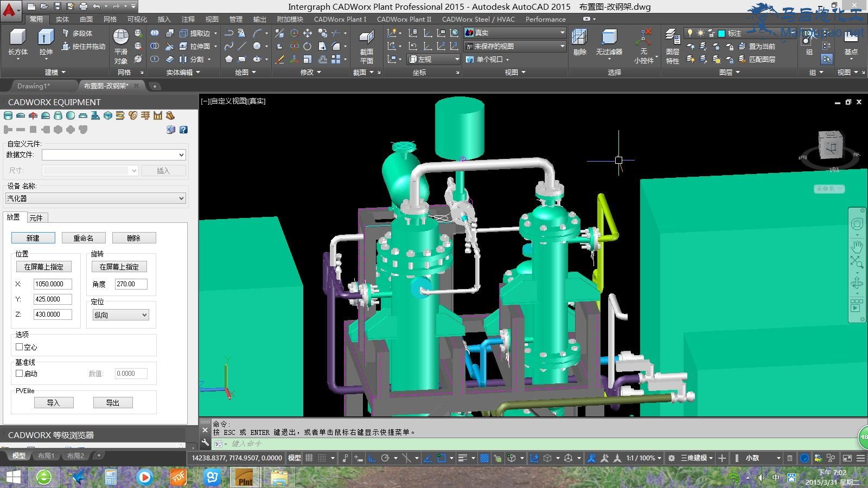
Task: Open the AutoCAD application menu button
Action: (x=10, y=10)
